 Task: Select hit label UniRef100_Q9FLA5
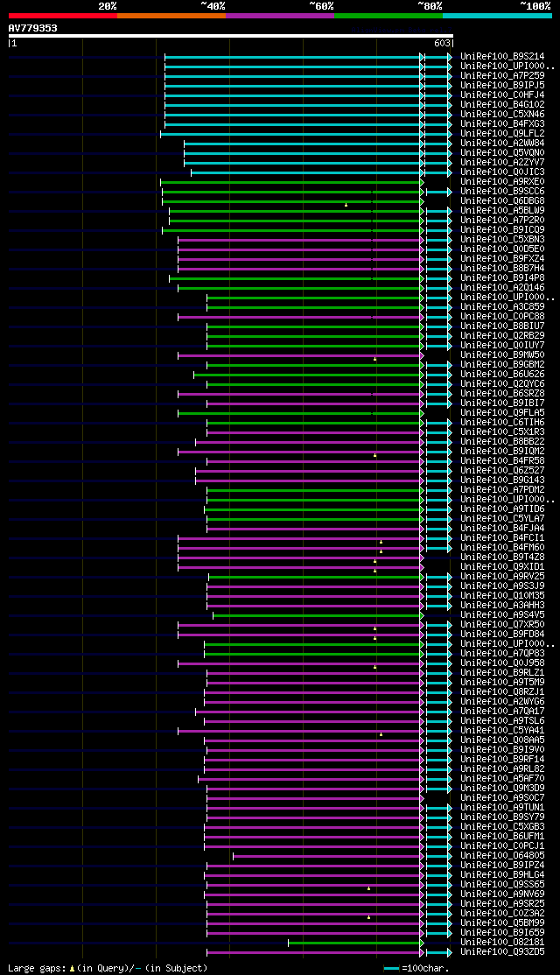502,413
